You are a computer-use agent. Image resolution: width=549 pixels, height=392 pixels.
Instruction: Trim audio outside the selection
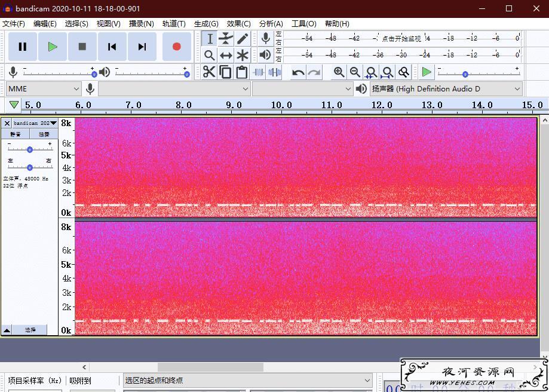click(x=259, y=72)
